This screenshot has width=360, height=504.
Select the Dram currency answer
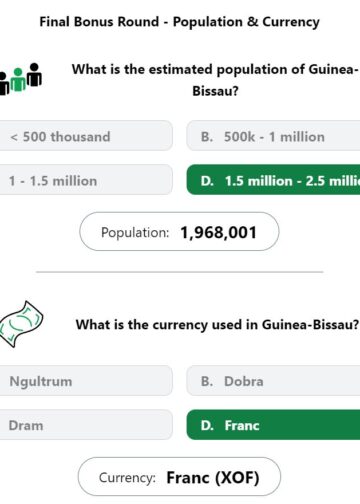click(86, 425)
